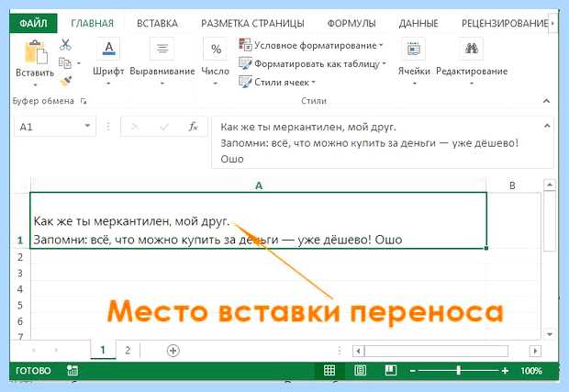Image resolution: width=569 pixels, height=392 pixels.
Task: Click the Условное форматирование icon
Action: click(245, 45)
